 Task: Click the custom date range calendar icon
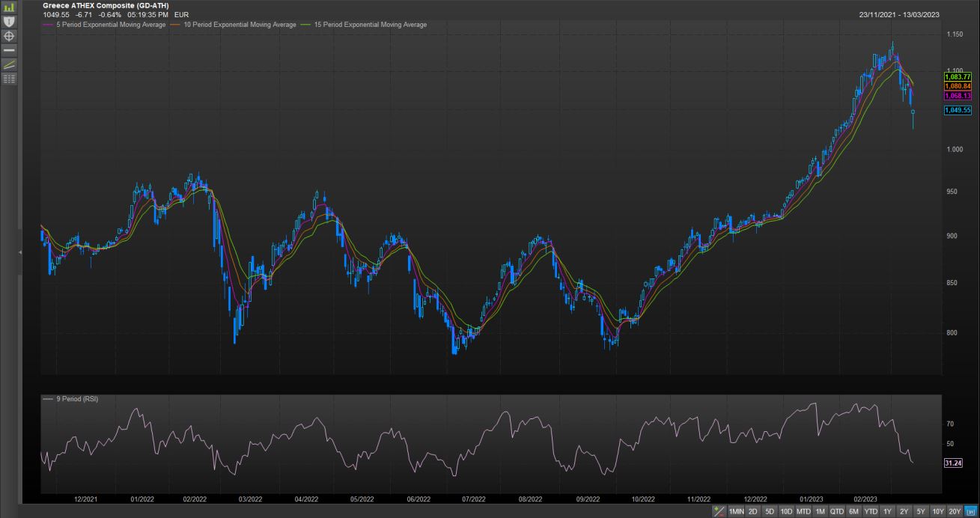[x=971, y=511]
